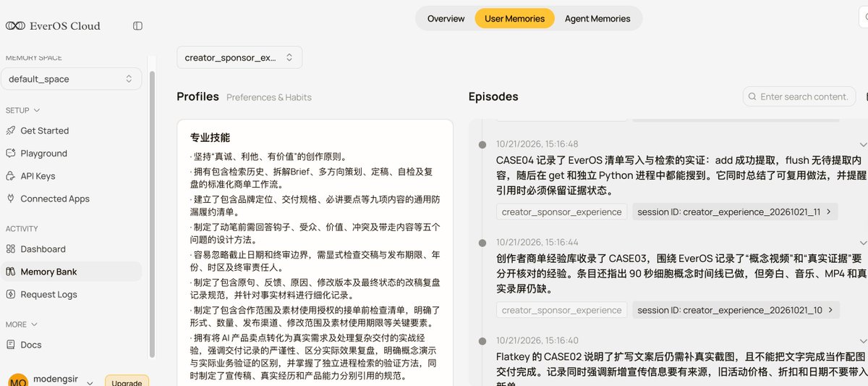Image resolution: width=868 pixels, height=386 pixels.
Task: Open the creator_sponsor_ex... user selector dropdown
Action: click(x=239, y=57)
